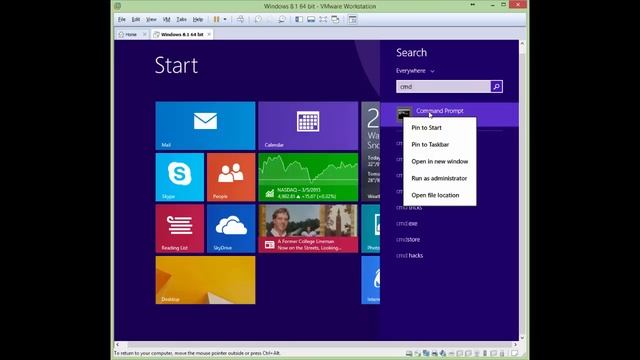Click the vertical scrollbar down arrow
Image resolution: width=640 pixels, height=360 pixels.
(522, 338)
